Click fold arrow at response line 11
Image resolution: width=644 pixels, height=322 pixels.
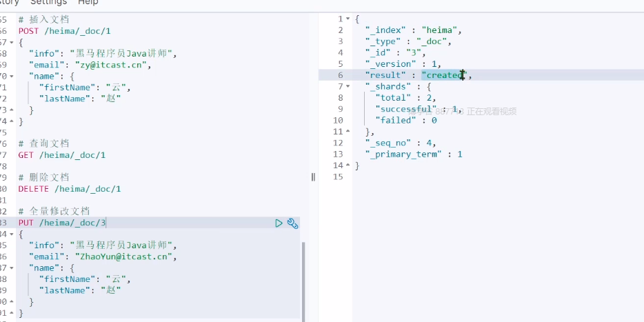348,132
